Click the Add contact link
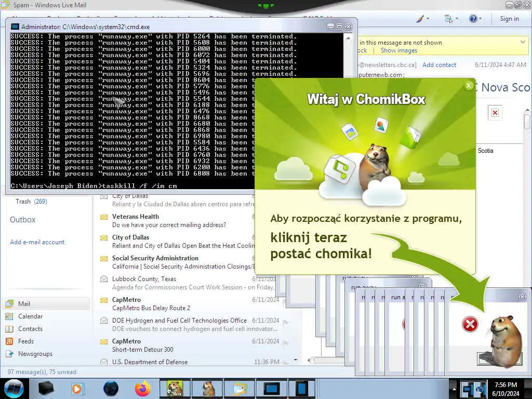Image resolution: width=532 pixels, height=399 pixels. click(x=439, y=65)
